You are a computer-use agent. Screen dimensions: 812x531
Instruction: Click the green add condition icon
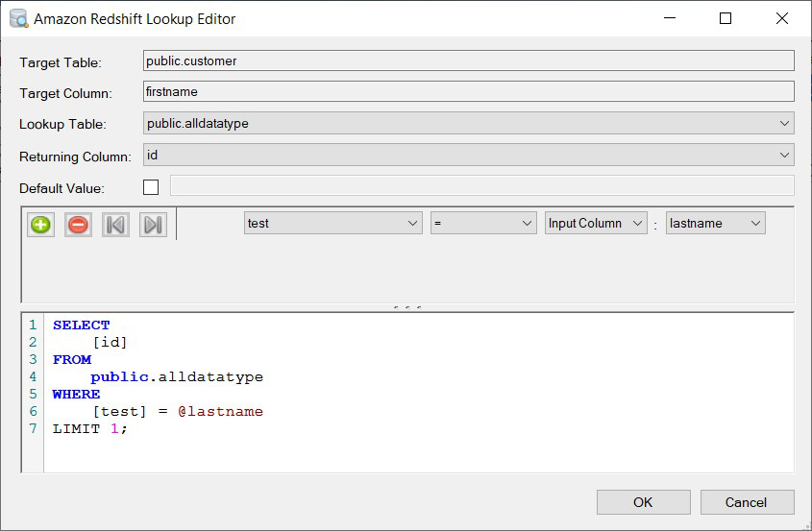41,225
